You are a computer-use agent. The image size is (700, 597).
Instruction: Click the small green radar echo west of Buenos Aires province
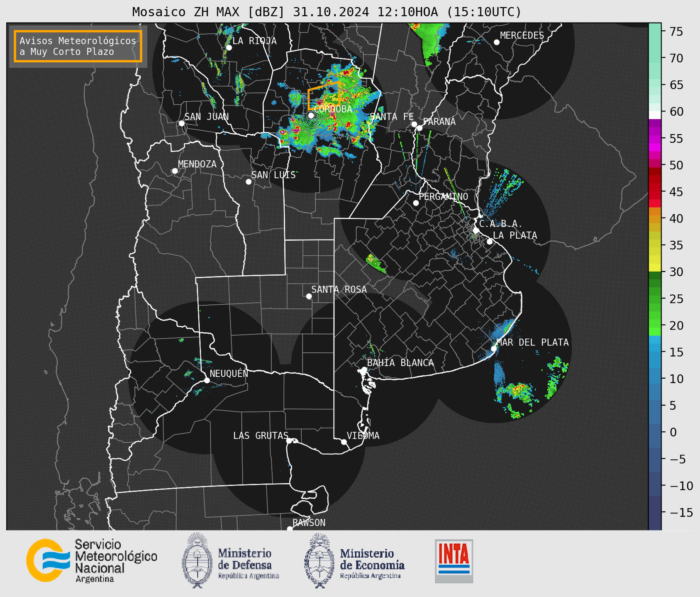376,264
